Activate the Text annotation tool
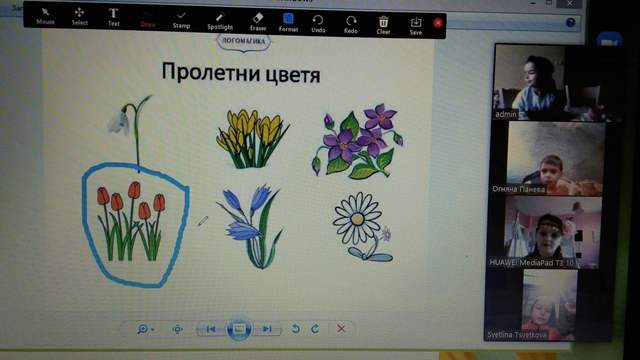 [113, 18]
